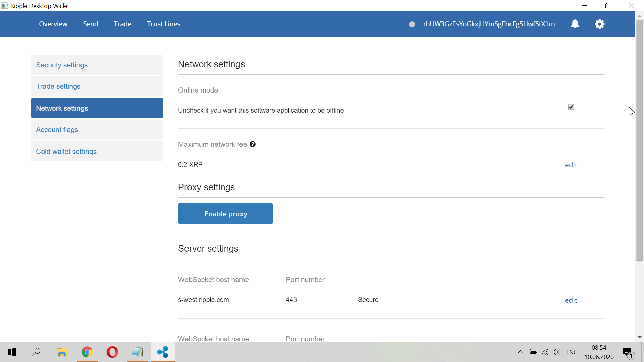This screenshot has width=644, height=362.
Task: Open File Explorer from taskbar
Action: 62,352
